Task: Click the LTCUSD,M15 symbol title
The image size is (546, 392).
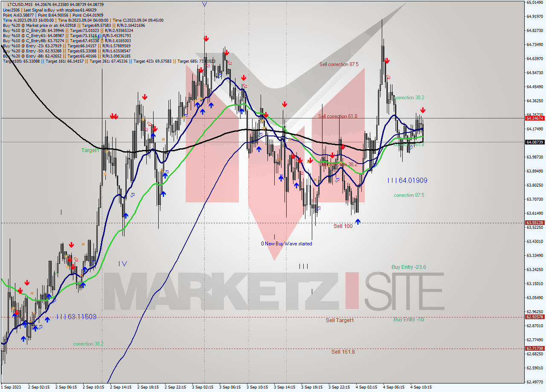Action: [x=20, y=4]
